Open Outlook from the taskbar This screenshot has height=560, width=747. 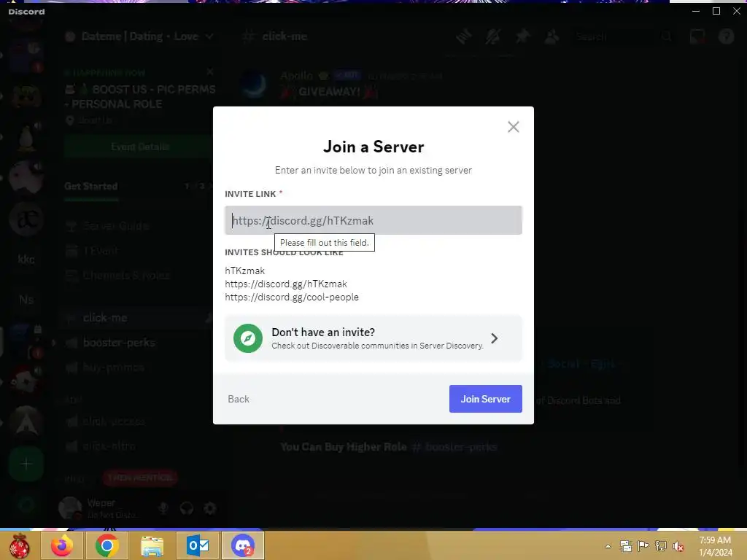click(197, 545)
